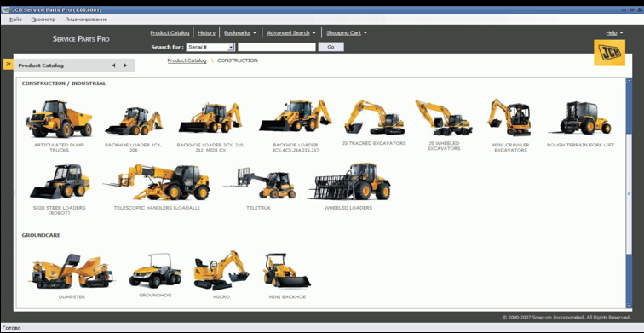
Task: Expand the Bookmarks dropdown menu
Action: [240, 33]
